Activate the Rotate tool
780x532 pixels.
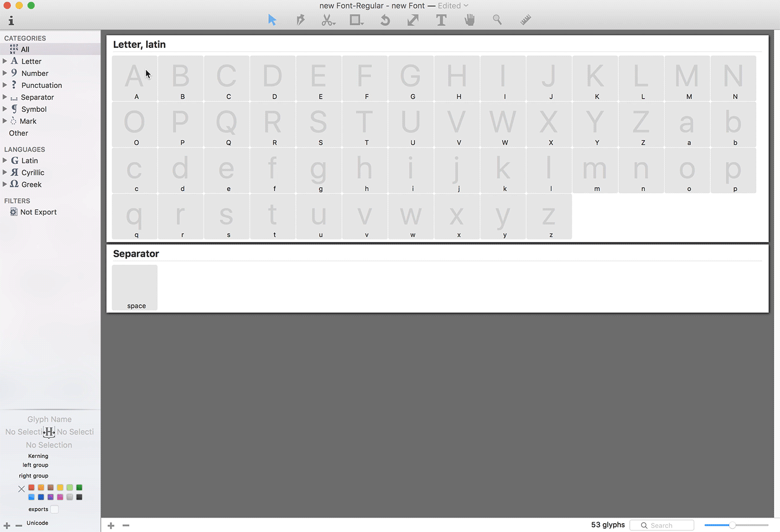coord(385,20)
